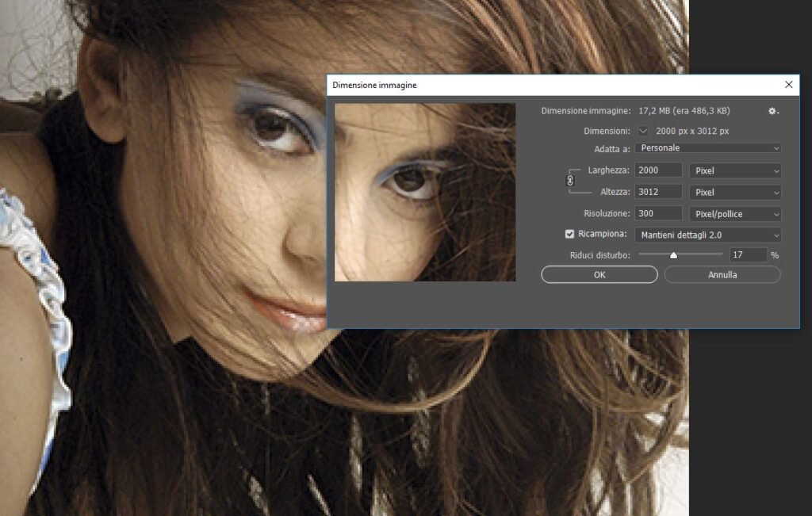Click the Annulla button
Image resolution: width=812 pixels, height=516 pixels.
click(x=722, y=275)
